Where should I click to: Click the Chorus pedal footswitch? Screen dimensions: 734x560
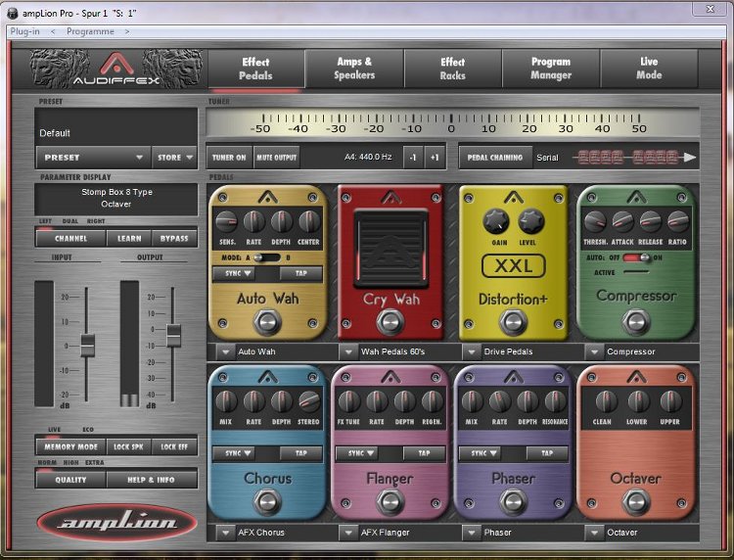[x=267, y=502]
